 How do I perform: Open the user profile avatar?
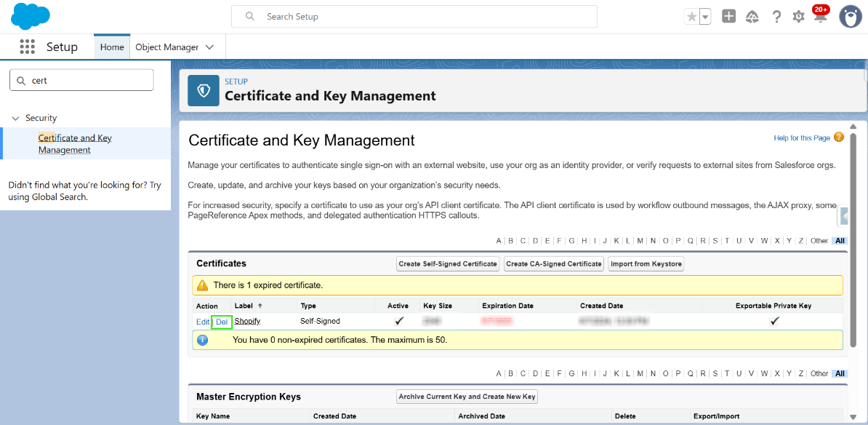(x=850, y=16)
